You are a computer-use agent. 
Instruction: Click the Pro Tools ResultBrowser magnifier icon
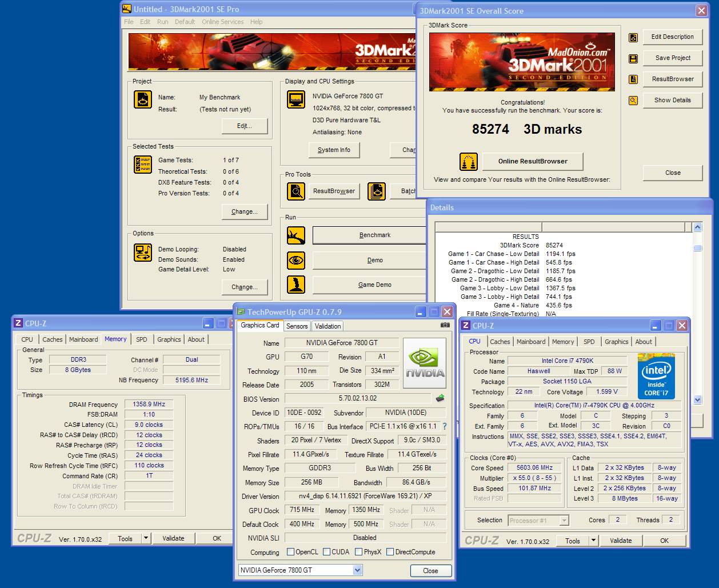point(296,191)
